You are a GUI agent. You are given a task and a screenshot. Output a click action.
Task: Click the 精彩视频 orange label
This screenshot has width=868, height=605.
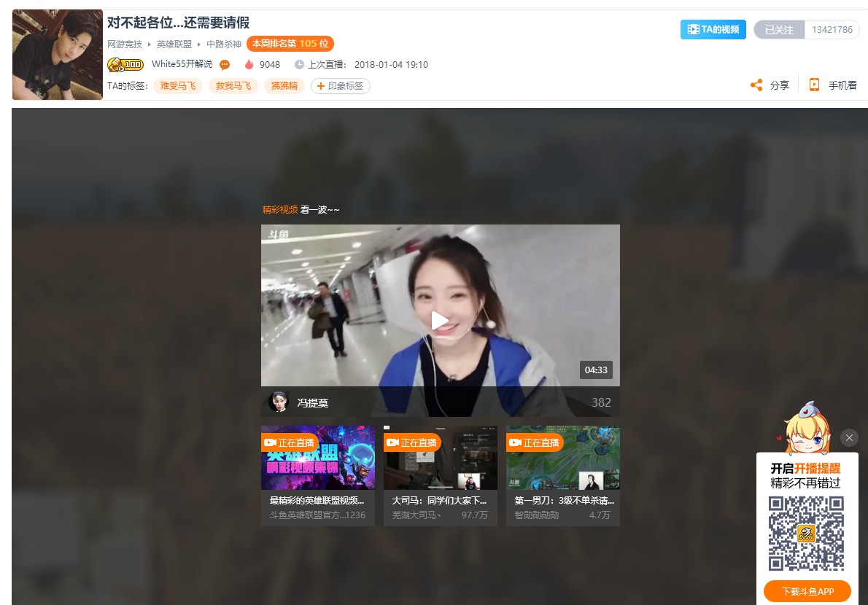[280, 210]
